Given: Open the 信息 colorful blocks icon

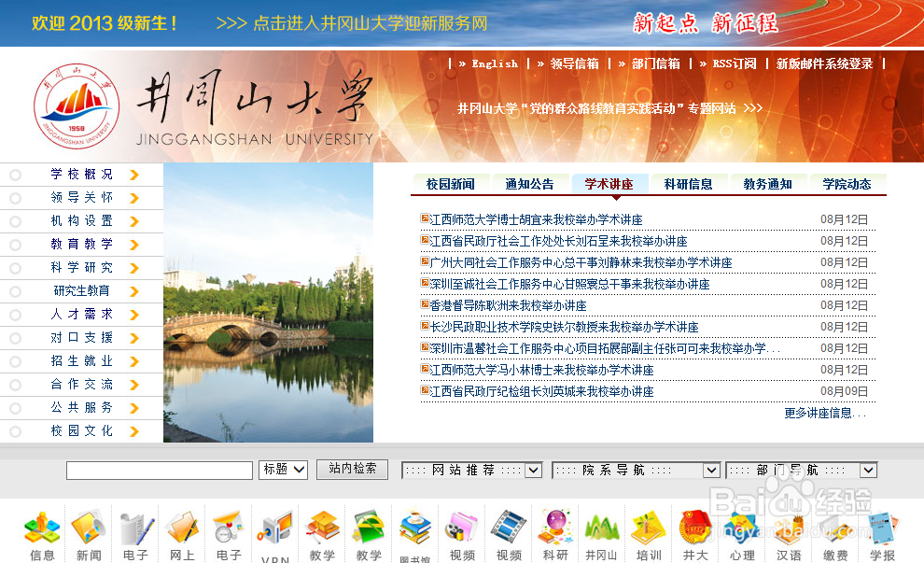Looking at the screenshot, I should pos(42,528).
